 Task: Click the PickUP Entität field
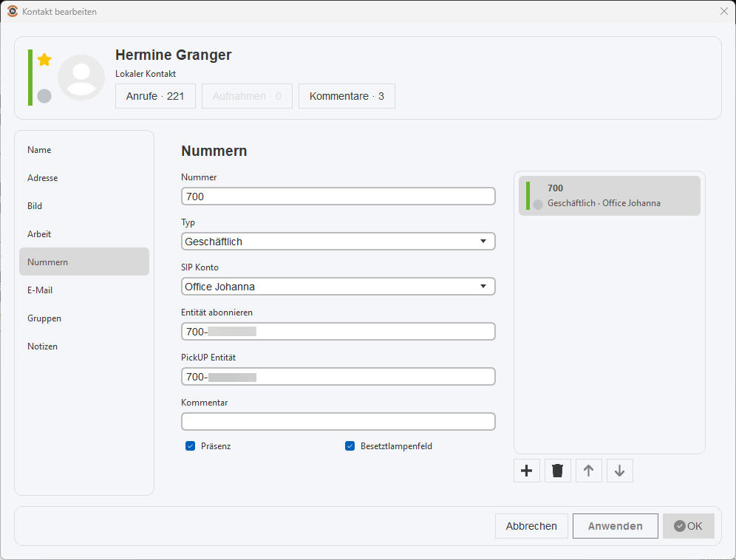[338, 377]
